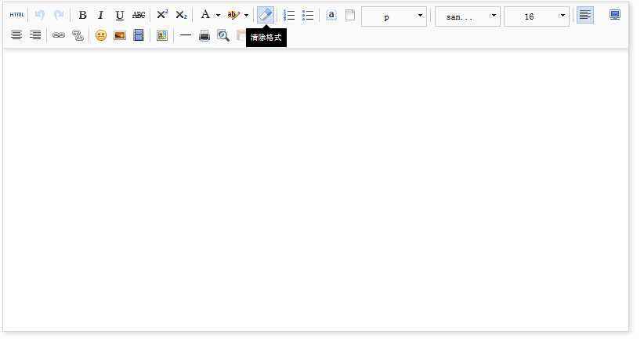Click the eraser clear formatting icon

[266, 15]
